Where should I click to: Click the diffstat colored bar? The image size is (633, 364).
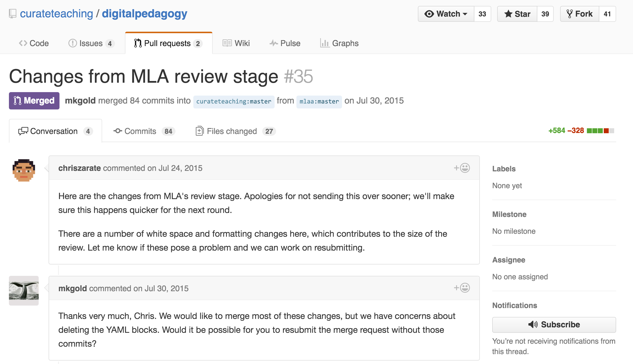(600, 130)
